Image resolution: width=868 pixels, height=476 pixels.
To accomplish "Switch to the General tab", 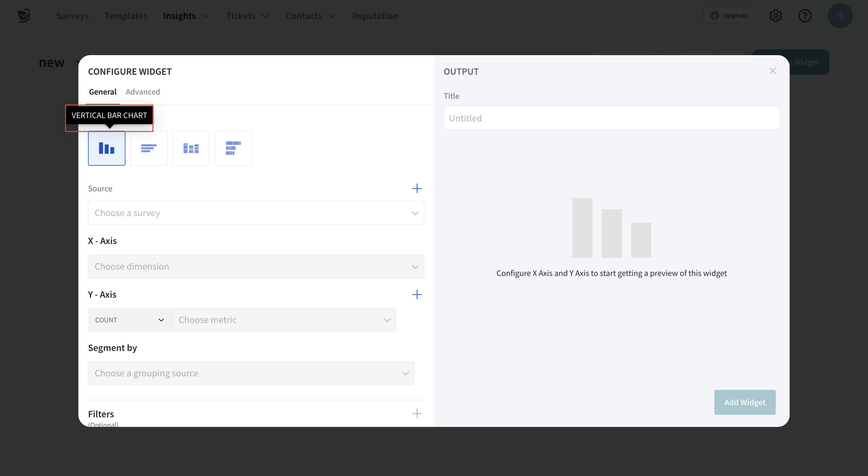I will click(102, 92).
